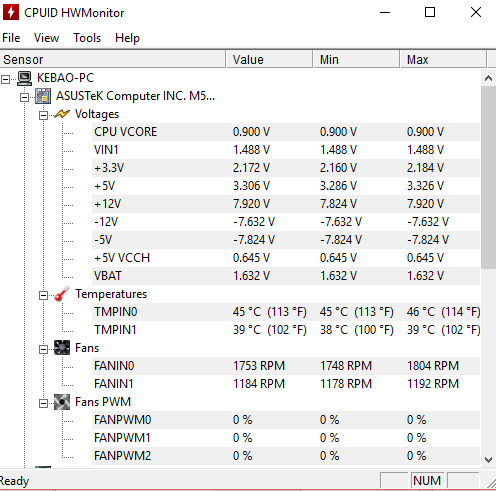The image size is (496, 491).
Task: Click the ASUSTeK motherboard icon
Action: click(x=43, y=96)
